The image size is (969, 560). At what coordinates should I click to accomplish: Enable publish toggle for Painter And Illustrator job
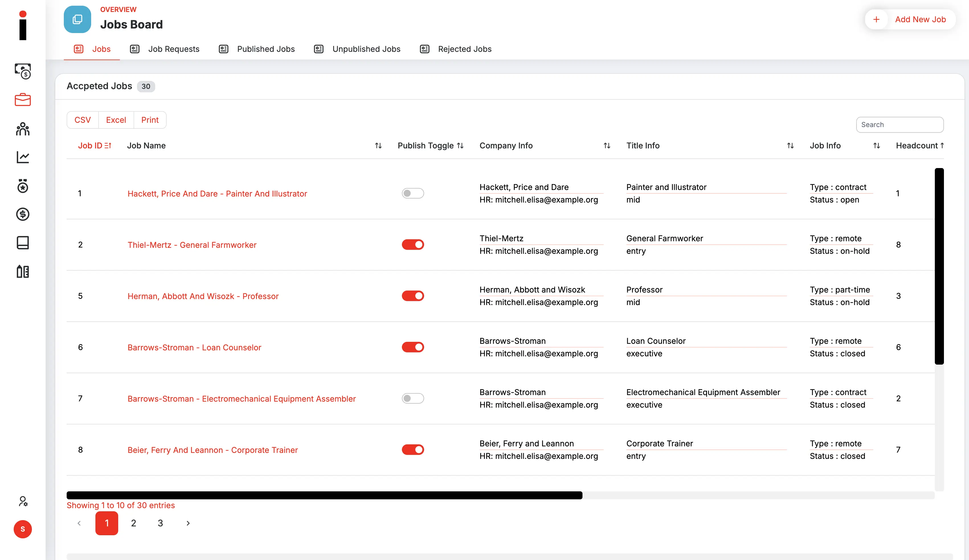tap(413, 193)
